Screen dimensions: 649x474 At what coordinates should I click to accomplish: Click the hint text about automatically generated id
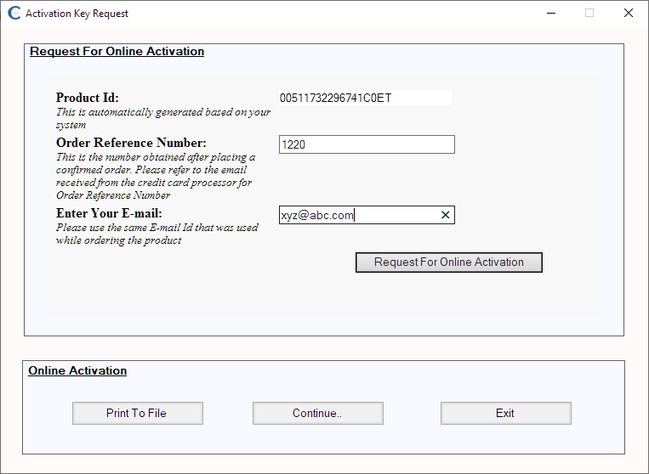point(163,118)
